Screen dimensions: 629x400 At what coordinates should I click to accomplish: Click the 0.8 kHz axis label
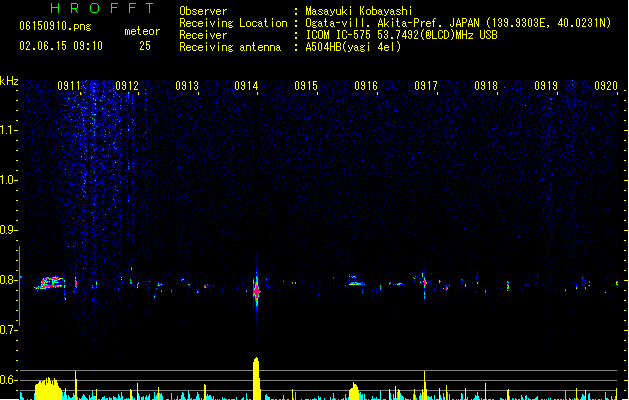point(8,280)
